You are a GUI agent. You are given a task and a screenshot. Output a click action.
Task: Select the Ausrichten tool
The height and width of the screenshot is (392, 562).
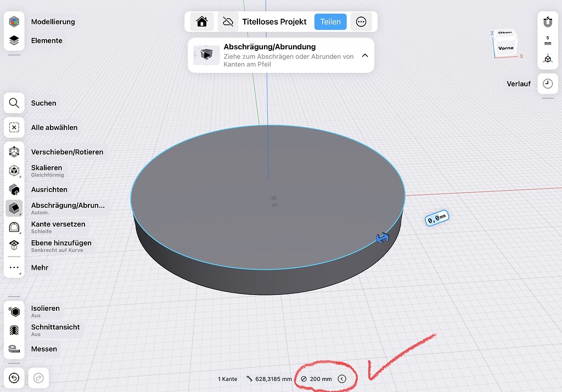tap(14, 190)
